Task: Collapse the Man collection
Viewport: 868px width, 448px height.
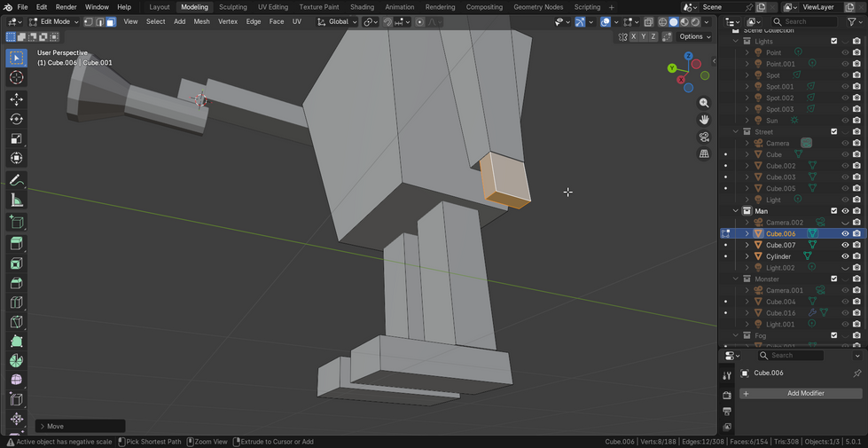Action: click(736, 211)
